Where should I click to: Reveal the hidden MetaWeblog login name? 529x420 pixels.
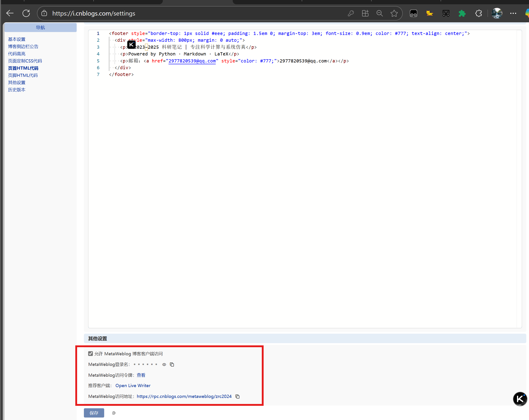[x=164, y=365]
